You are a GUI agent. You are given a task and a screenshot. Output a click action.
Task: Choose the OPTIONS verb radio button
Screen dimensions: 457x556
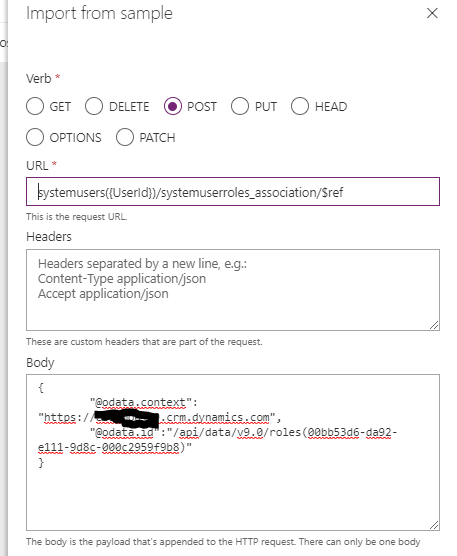[x=35, y=137]
